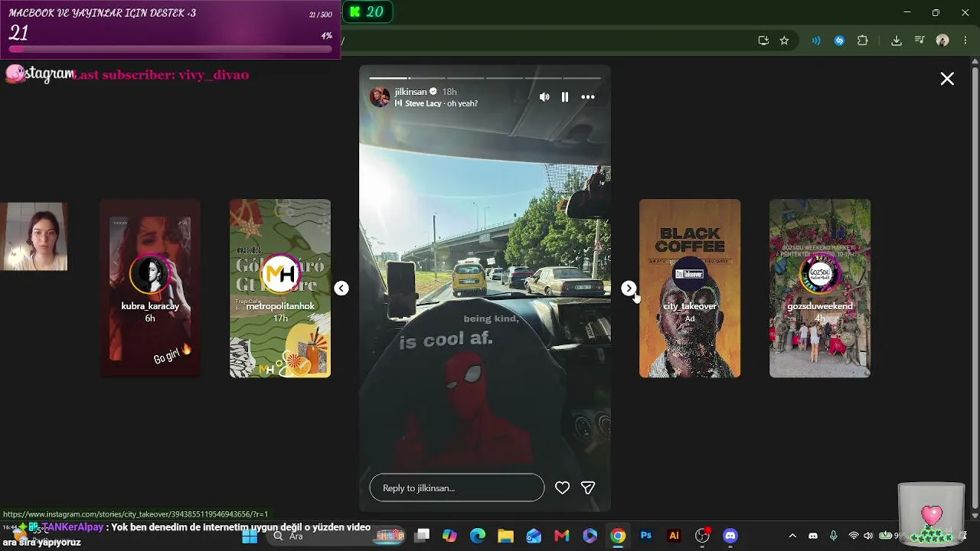Viewport: 980px width, 551px height.
Task: Open Gmail from the taskbar
Action: [562, 536]
